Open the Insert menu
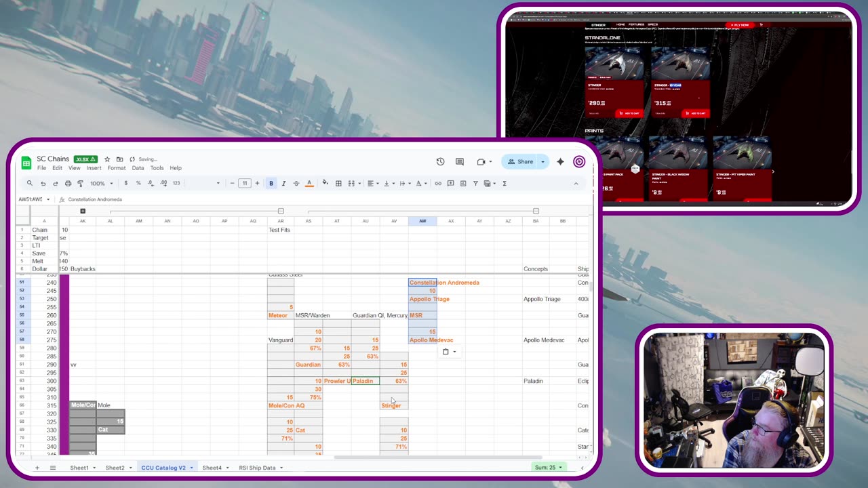868x488 pixels. pos(94,168)
